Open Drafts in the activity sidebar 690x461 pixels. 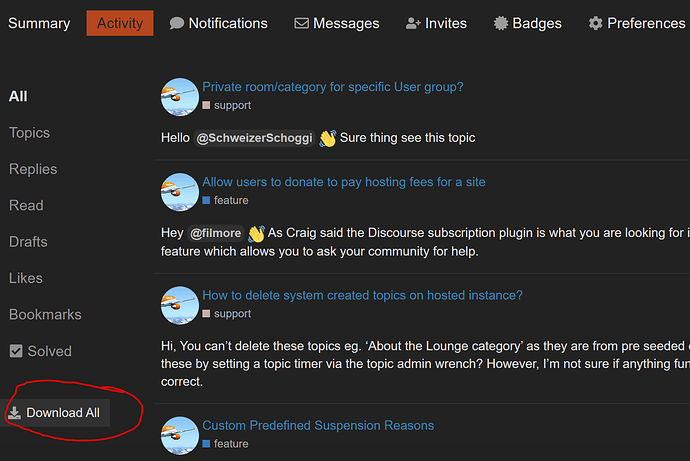[28, 242]
